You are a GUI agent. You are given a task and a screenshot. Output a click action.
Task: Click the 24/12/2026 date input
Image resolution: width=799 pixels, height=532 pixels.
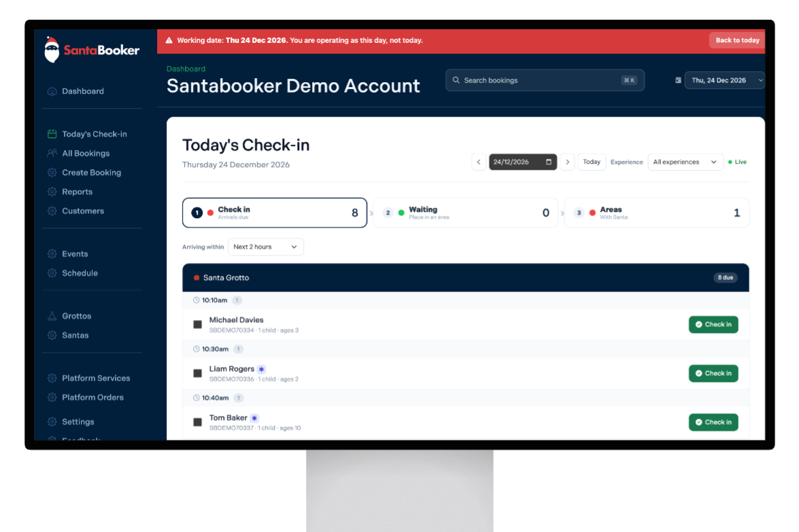(x=522, y=162)
